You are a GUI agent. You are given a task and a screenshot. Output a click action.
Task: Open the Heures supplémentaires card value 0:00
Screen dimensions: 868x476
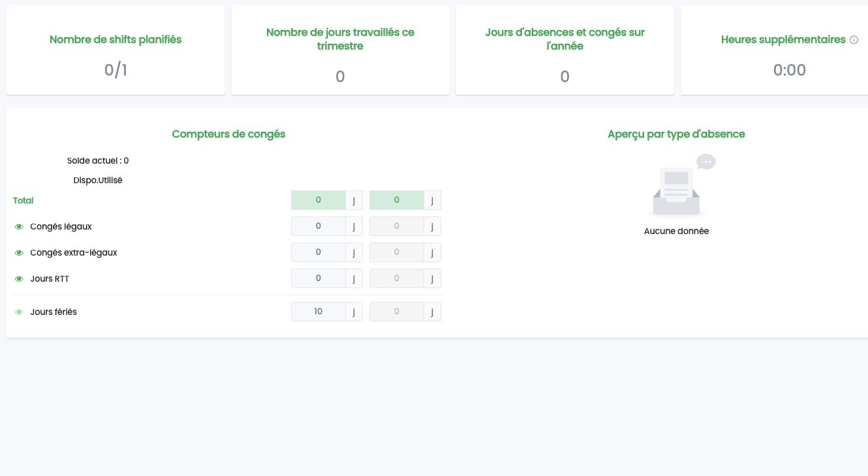(790, 70)
